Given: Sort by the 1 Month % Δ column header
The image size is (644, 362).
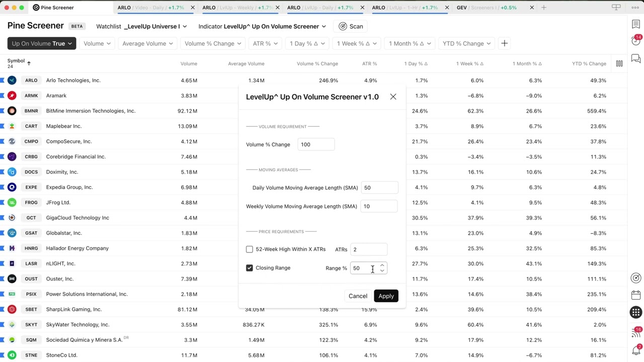Looking at the screenshot, I should pos(527,64).
